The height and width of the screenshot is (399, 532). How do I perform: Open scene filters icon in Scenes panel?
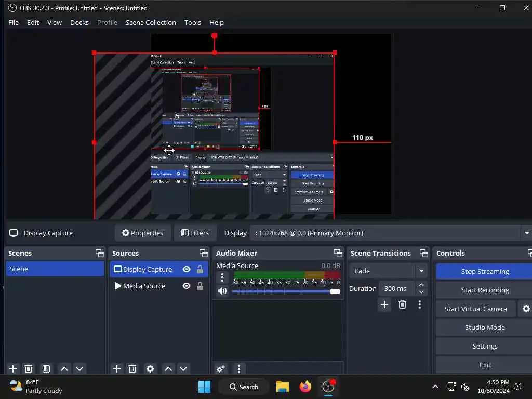coord(46,369)
